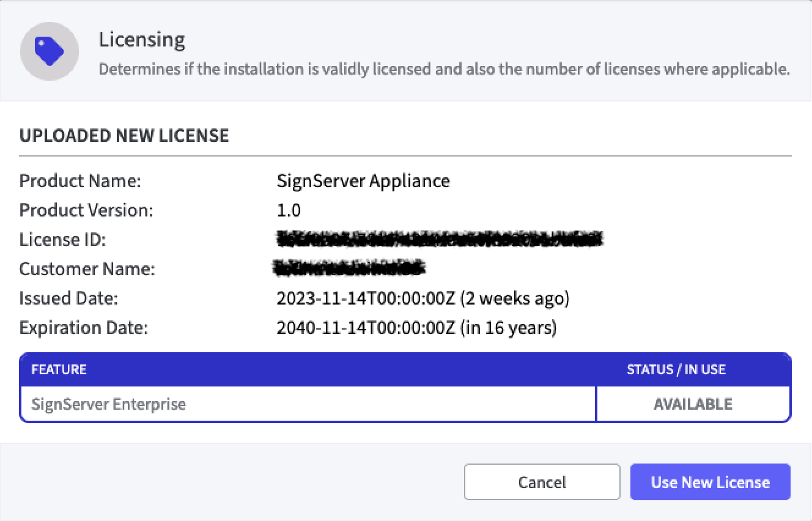Click the Product Version value 1.0
812x521 pixels.
289,210
